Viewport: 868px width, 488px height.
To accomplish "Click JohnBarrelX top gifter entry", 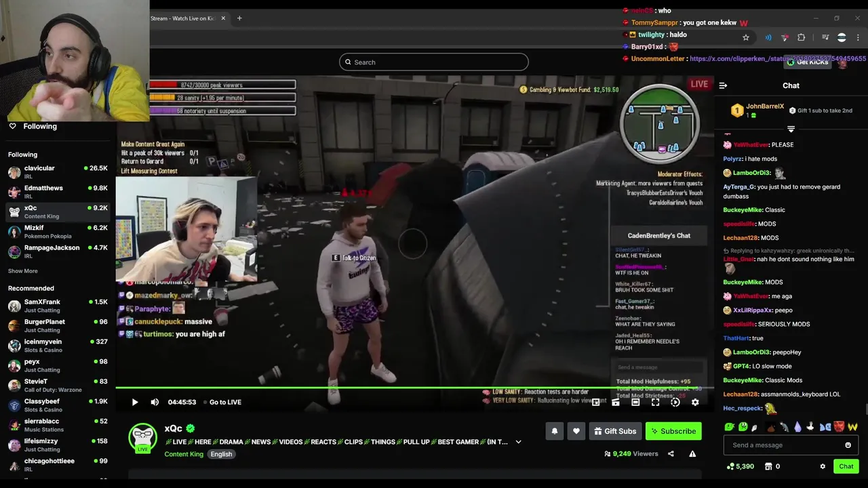I will coord(757,110).
